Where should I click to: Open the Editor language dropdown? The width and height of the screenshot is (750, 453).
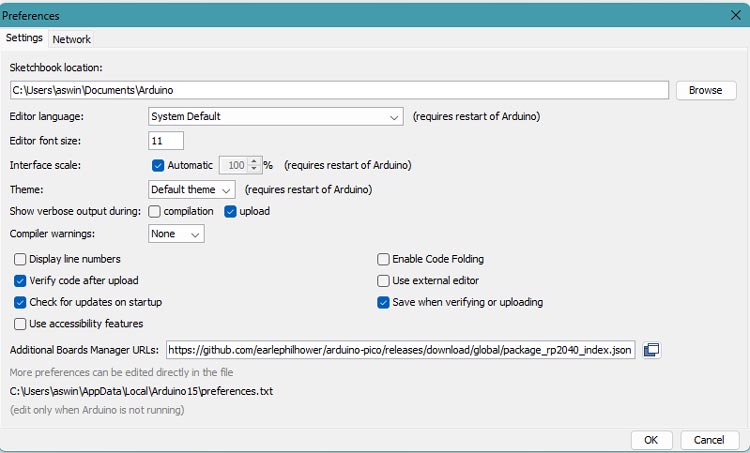[x=276, y=117]
